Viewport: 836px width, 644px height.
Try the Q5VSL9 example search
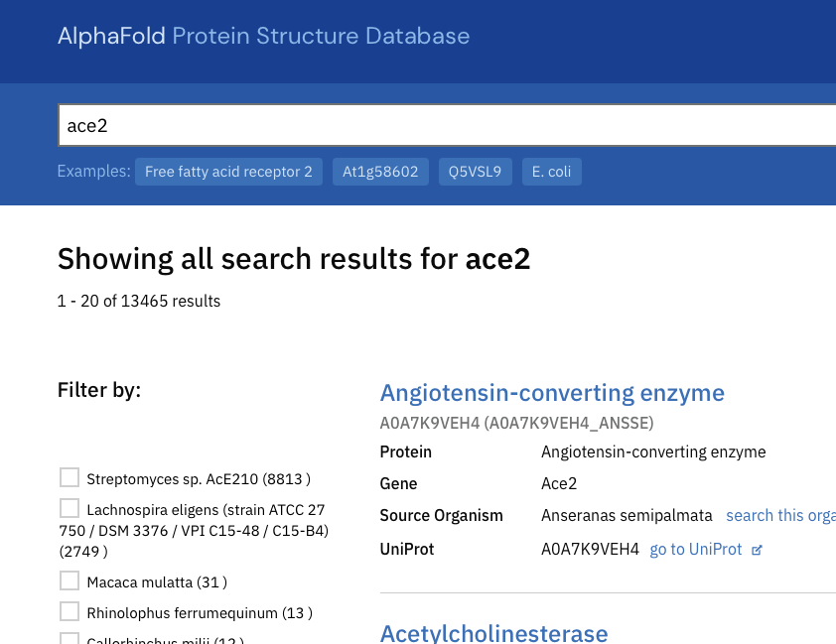coord(475,172)
